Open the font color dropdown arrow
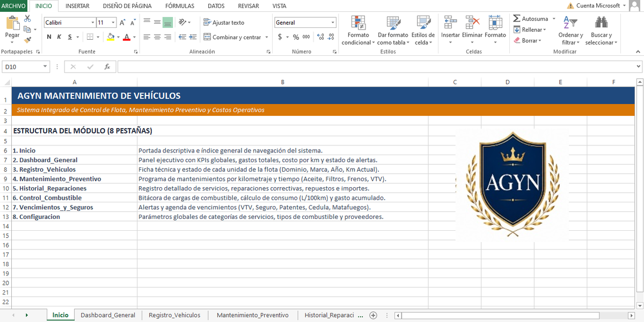Screen dimensions: 644x322 134,37
